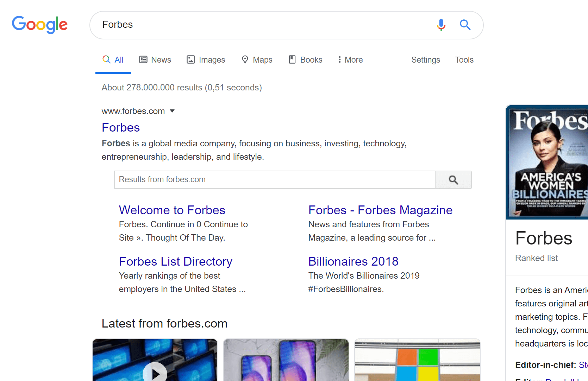Screen dimensions: 588x381
Task: Click the map pin icon next to Maps
Action: pos(245,59)
